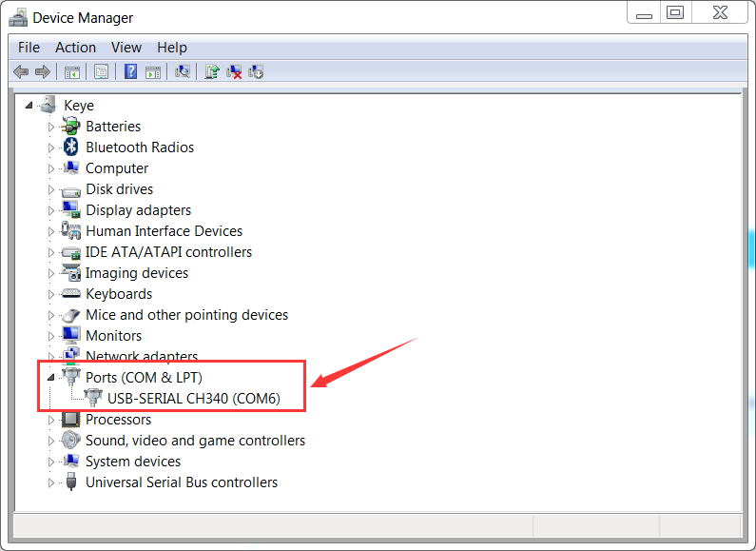Select the Processors category
Viewport: 756px width, 551px height.
point(118,420)
